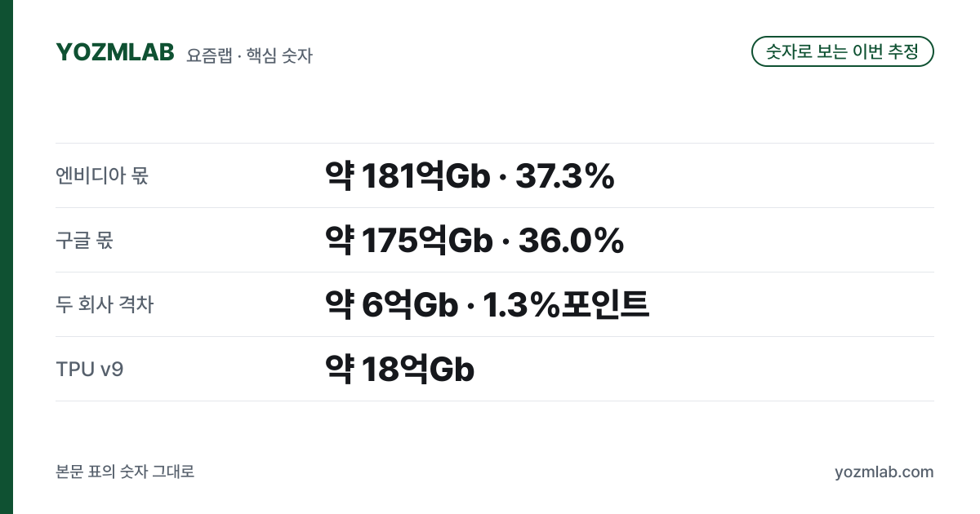980x514 pixels.
Task: Click the 약 prefix in the 구글 row
Action: tap(339, 241)
